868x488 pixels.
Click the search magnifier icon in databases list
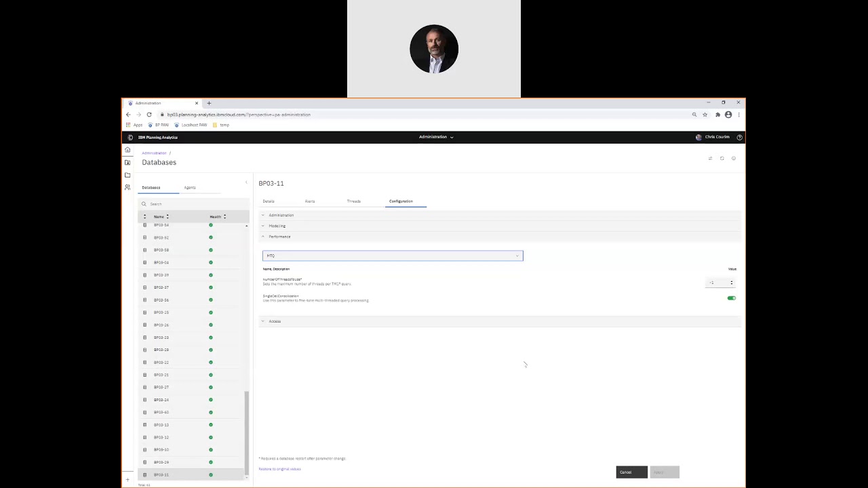pyautogui.click(x=144, y=204)
